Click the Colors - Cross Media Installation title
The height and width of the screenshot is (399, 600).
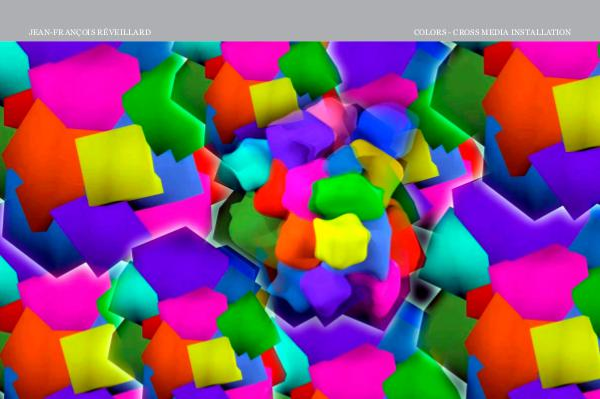(492, 32)
